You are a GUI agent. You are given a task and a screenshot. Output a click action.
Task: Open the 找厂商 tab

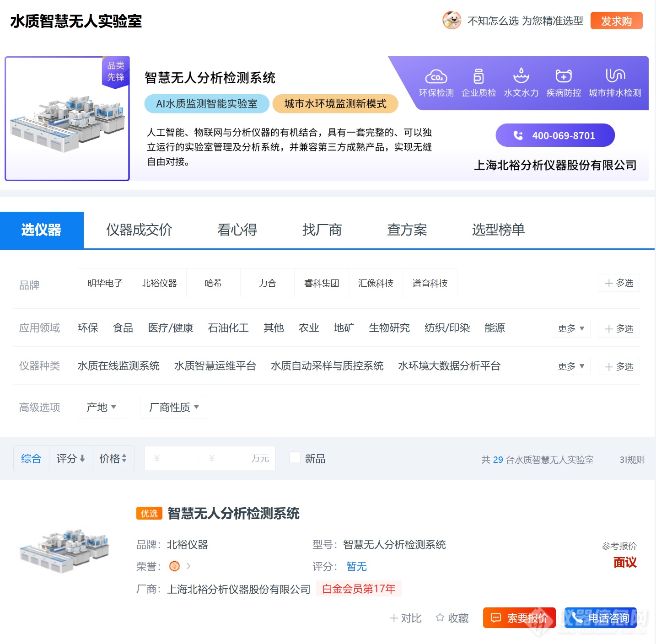[322, 230]
